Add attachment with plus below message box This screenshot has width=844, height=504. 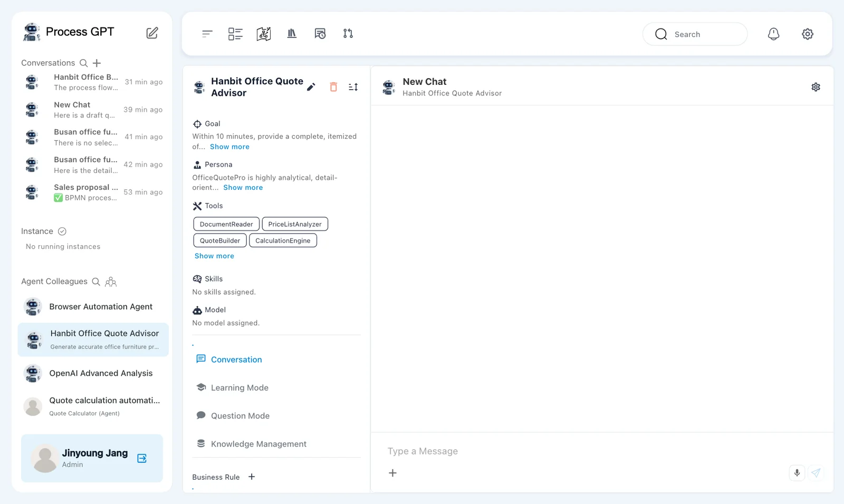(x=392, y=473)
